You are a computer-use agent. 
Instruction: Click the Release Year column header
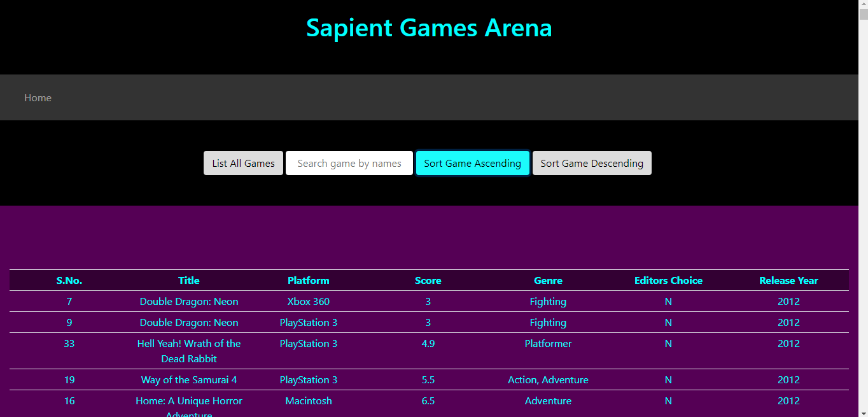click(x=788, y=280)
